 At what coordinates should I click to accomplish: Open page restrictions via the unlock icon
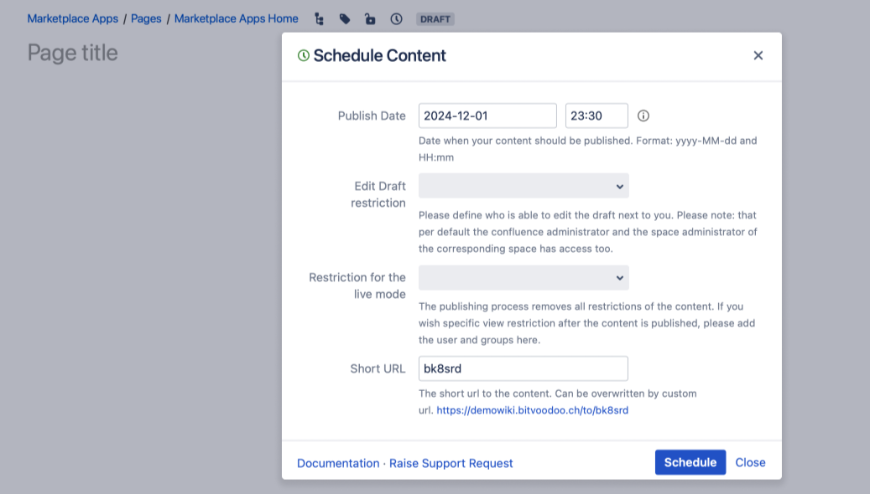tap(370, 19)
